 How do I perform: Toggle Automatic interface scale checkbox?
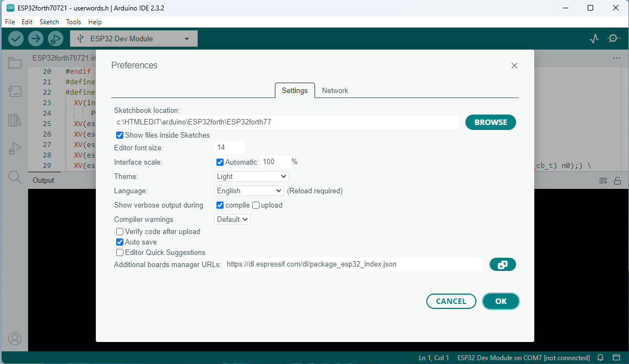(x=220, y=162)
